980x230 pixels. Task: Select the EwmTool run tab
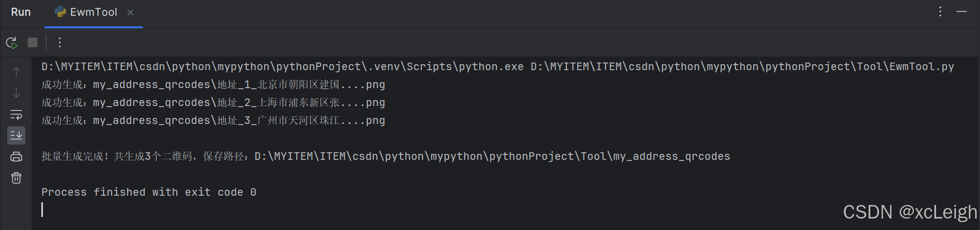point(86,12)
